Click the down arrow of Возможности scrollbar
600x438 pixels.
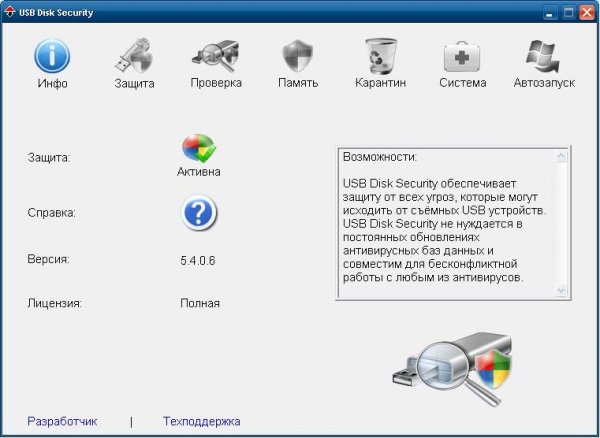coord(561,290)
